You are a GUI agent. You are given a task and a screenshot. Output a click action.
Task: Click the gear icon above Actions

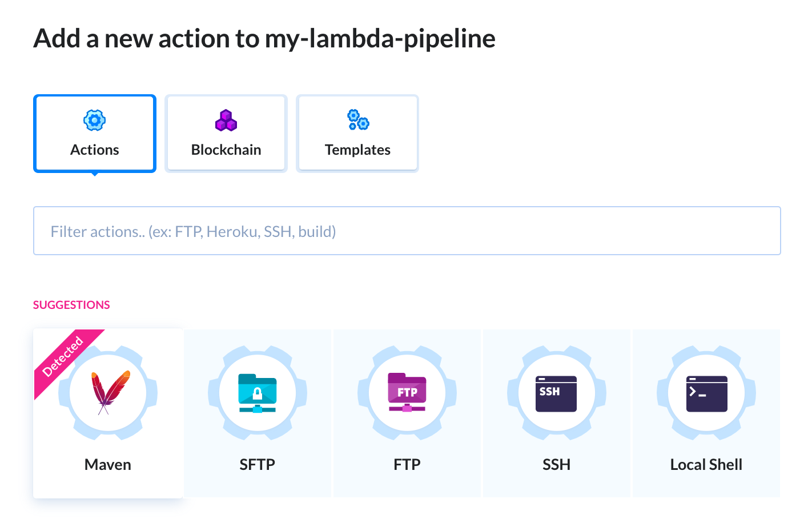(95, 120)
